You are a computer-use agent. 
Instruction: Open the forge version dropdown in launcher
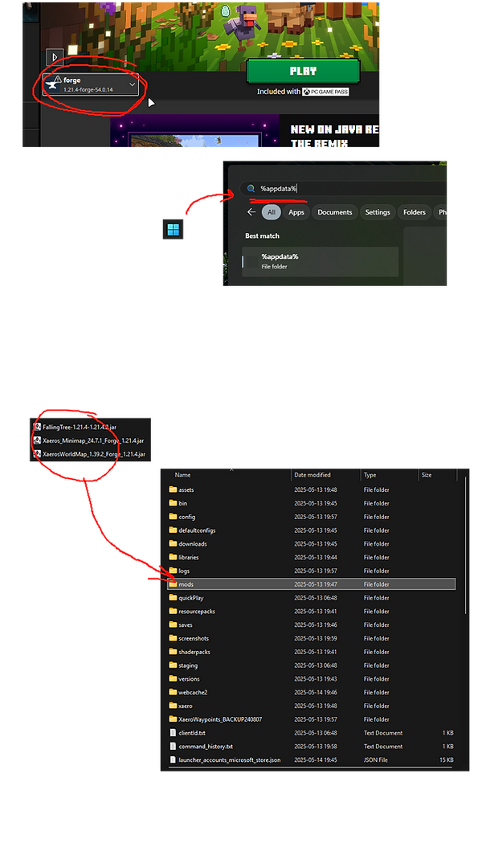tap(92, 84)
